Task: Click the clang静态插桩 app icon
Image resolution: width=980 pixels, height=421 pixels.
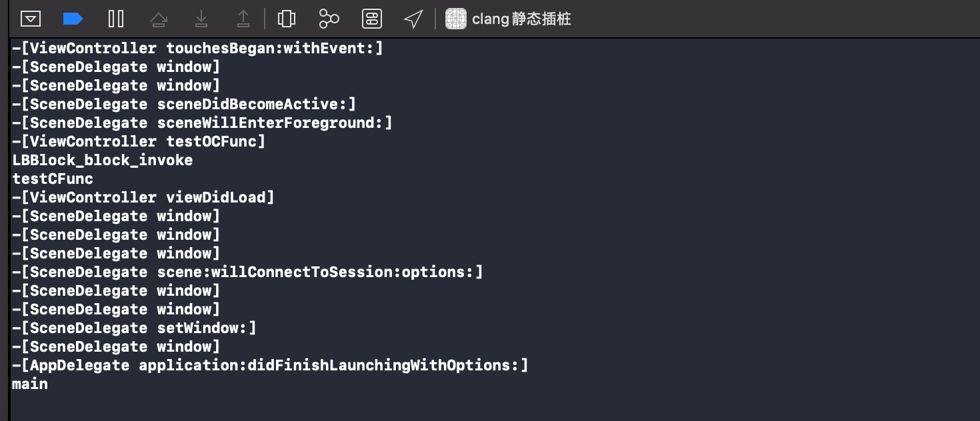Action: 456,19
